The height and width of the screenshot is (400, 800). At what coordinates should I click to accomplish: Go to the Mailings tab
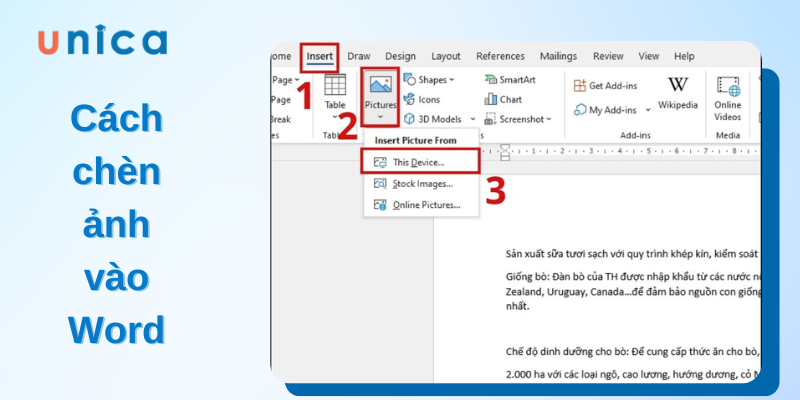(558, 56)
